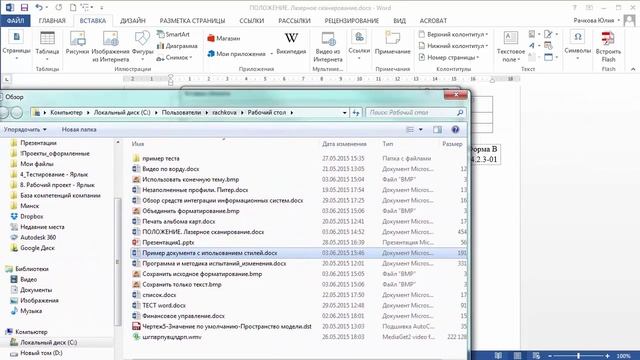The image size is (640, 360).
Task: Toggle the preview pane in the dialog
Action: [x=437, y=129]
